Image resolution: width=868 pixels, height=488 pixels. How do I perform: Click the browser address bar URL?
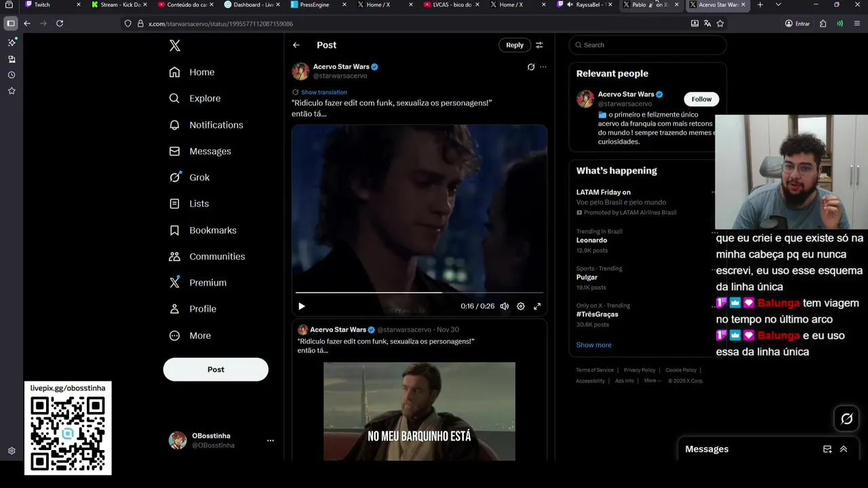[x=220, y=24]
